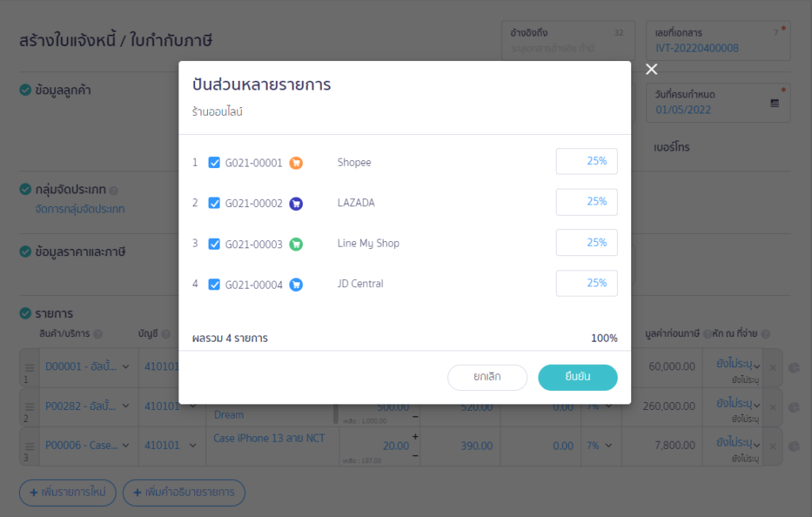This screenshot has height=517, width=812.
Task: Click the remove X icon on row 3
Action: pos(774,446)
